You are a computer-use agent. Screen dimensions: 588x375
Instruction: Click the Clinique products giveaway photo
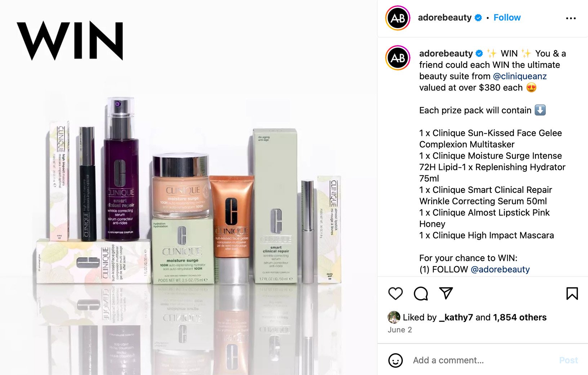(188, 187)
